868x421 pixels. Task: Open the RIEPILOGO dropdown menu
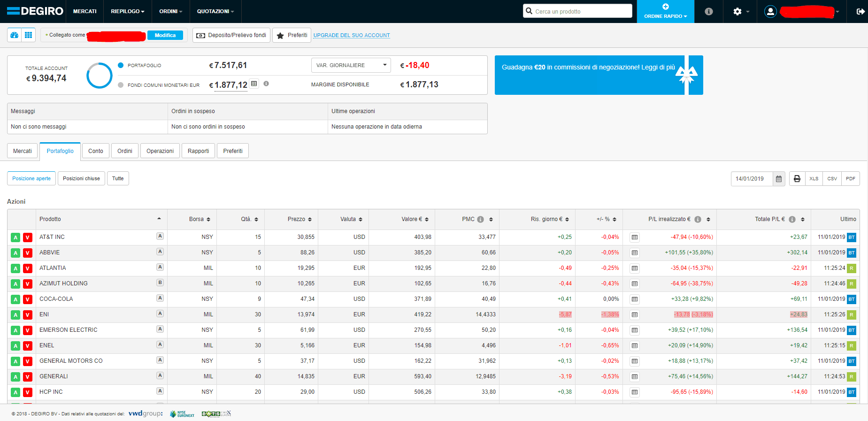click(x=128, y=11)
